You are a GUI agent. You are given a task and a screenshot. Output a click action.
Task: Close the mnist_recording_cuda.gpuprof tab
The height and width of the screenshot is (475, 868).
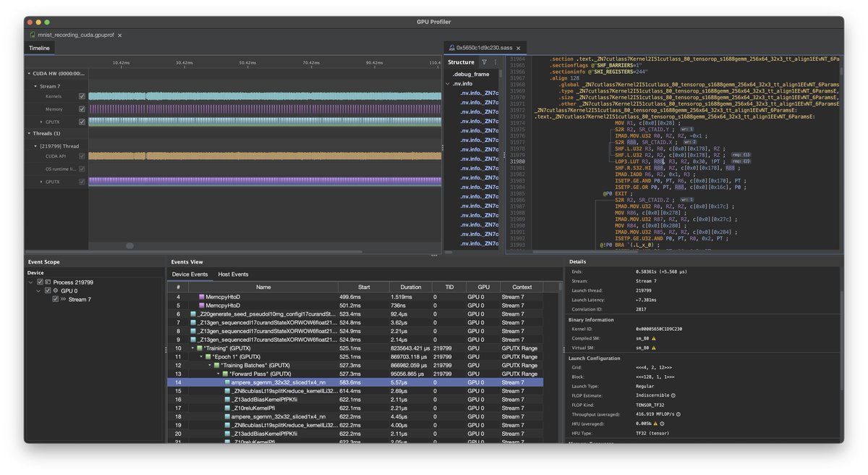point(120,35)
